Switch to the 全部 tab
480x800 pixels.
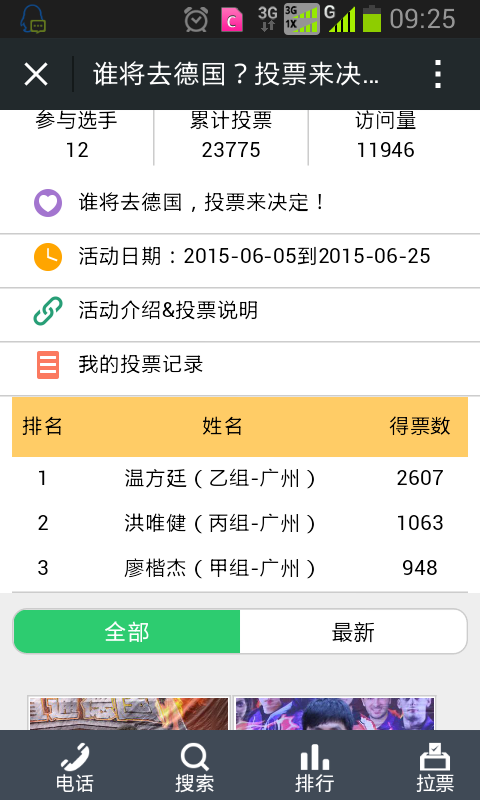tap(127, 632)
